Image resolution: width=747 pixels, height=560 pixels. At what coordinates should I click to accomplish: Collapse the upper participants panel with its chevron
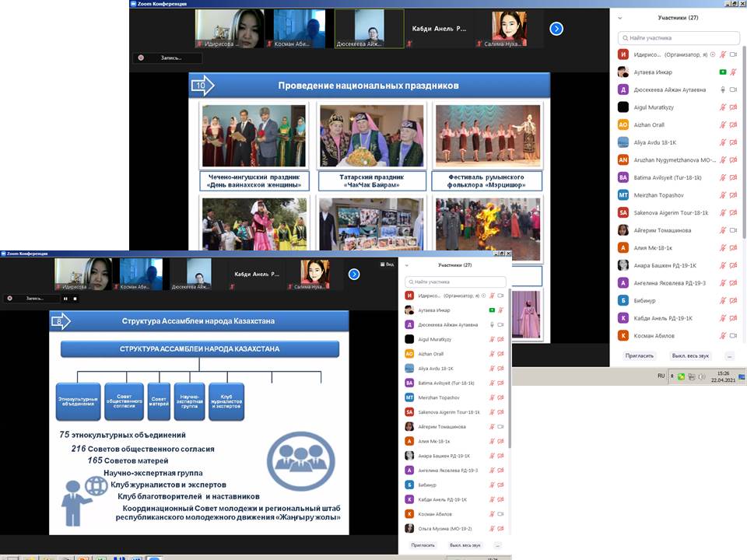tap(620, 17)
